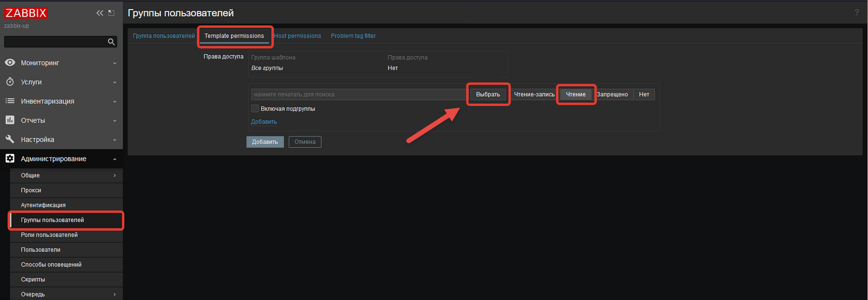Image resolution: width=868 pixels, height=300 pixels.
Task: Switch to the Problem tag filter tab
Action: click(353, 36)
